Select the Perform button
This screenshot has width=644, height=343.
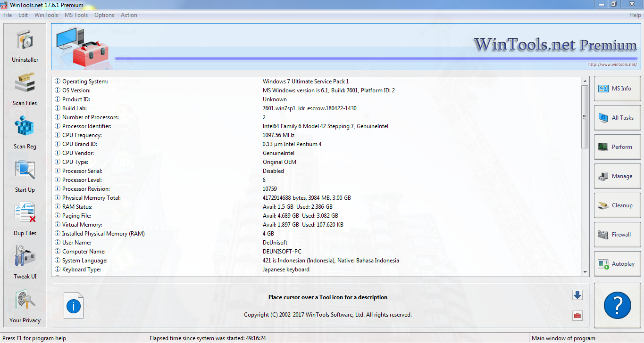coord(617,147)
